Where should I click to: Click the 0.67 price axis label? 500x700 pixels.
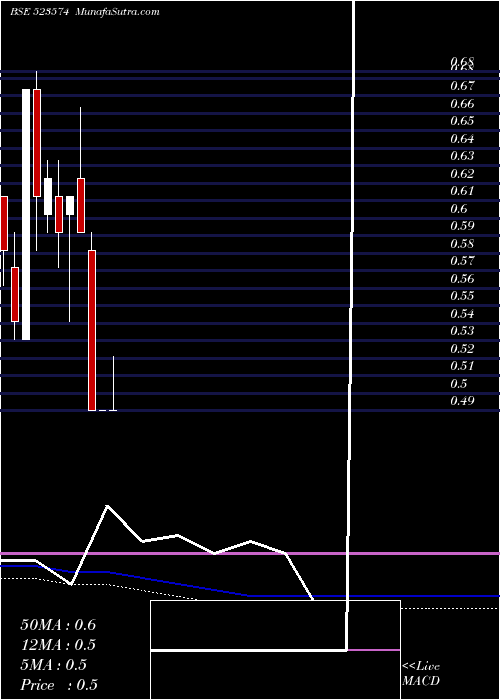[462, 85]
